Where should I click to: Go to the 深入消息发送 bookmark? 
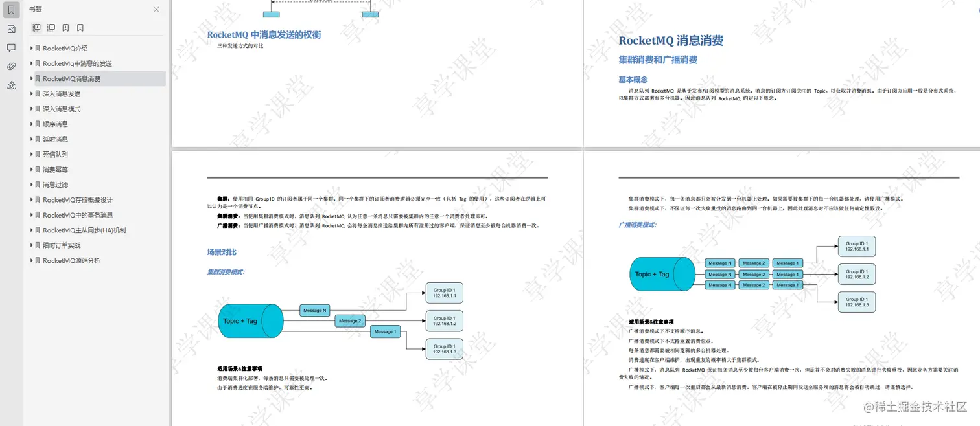[x=62, y=94]
